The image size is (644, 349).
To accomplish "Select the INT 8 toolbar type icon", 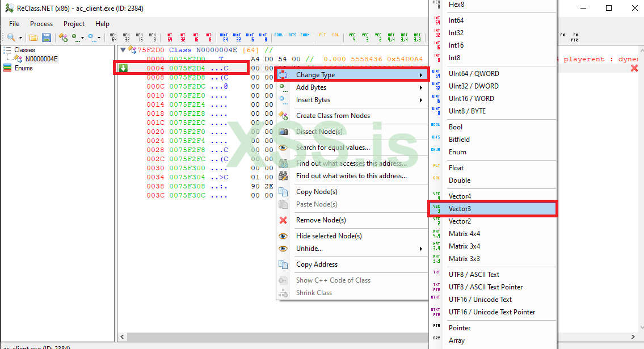I will pos(209,37).
